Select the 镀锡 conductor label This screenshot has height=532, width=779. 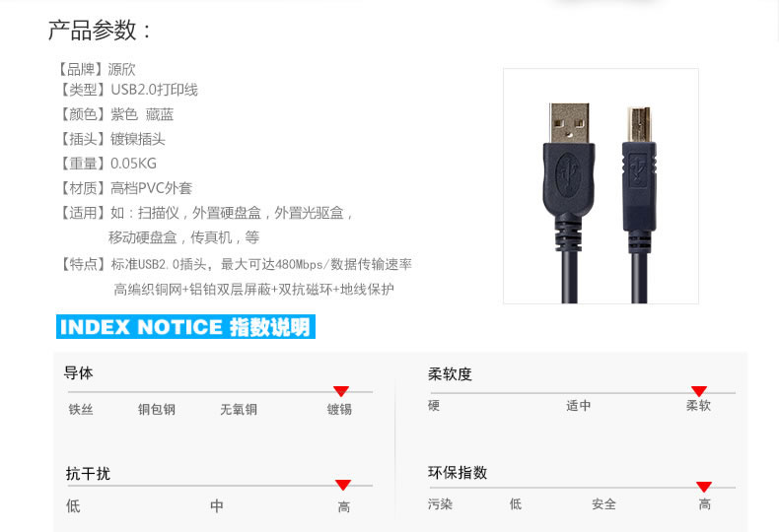pos(339,410)
